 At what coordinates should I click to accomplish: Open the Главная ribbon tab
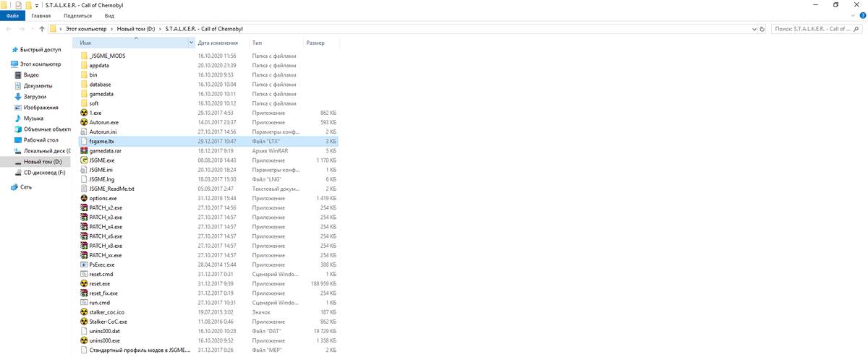(41, 15)
